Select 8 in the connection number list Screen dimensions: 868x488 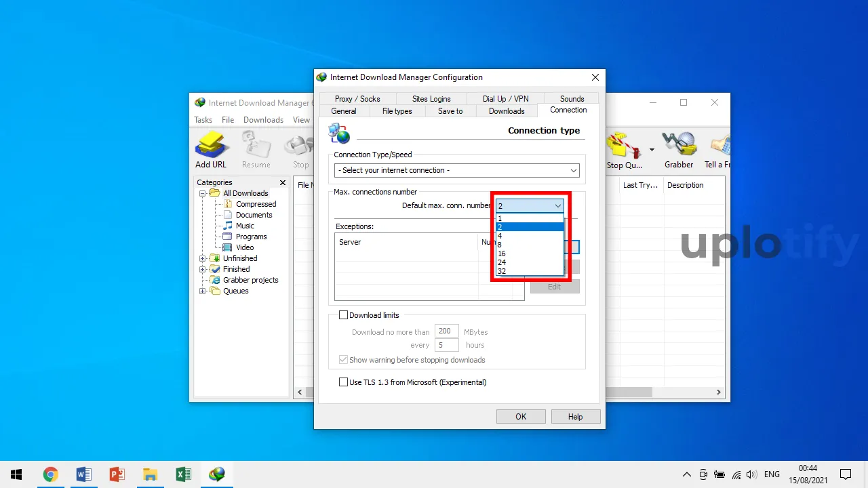coord(530,245)
